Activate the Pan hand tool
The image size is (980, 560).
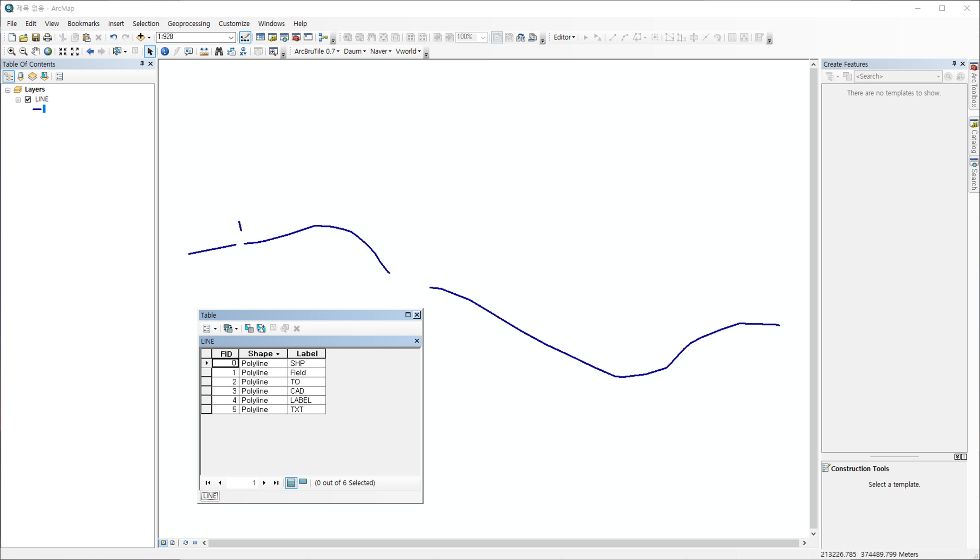[x=35, y=52]
